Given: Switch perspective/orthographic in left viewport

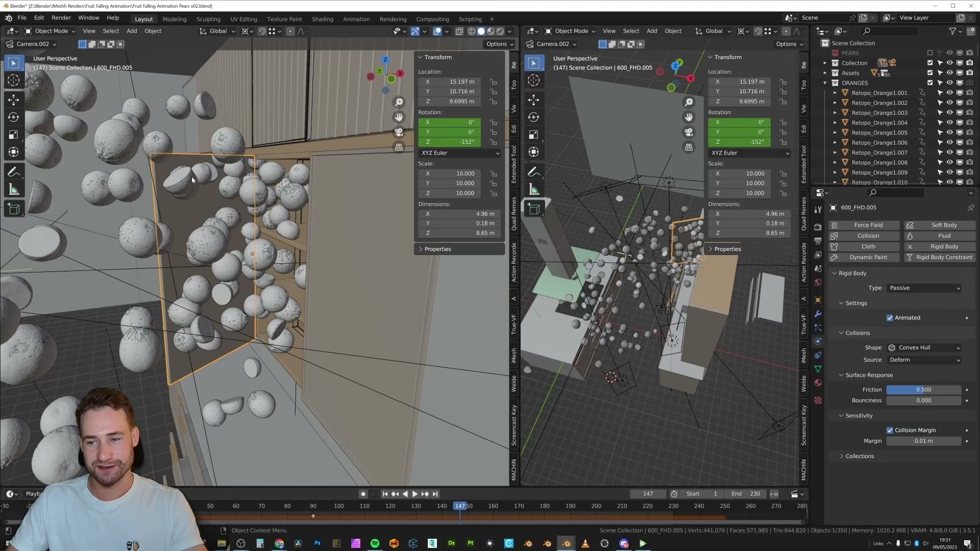Looking at the screenshot, I should pos(399,147).
